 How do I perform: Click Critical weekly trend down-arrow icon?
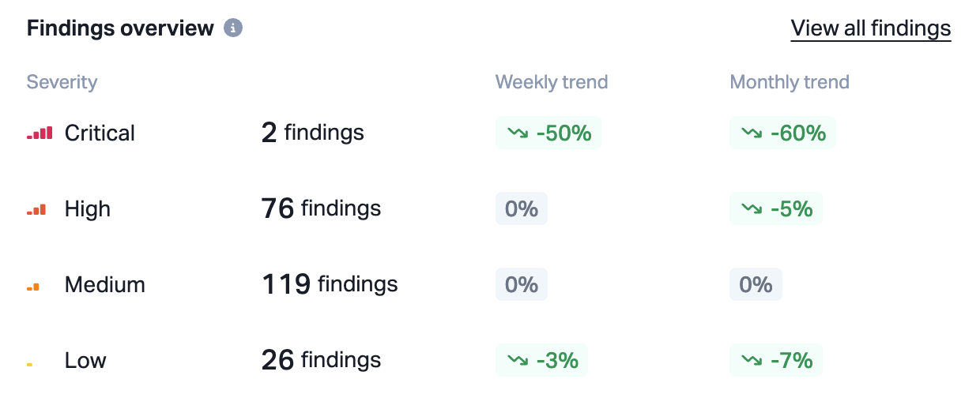(518, 133)
